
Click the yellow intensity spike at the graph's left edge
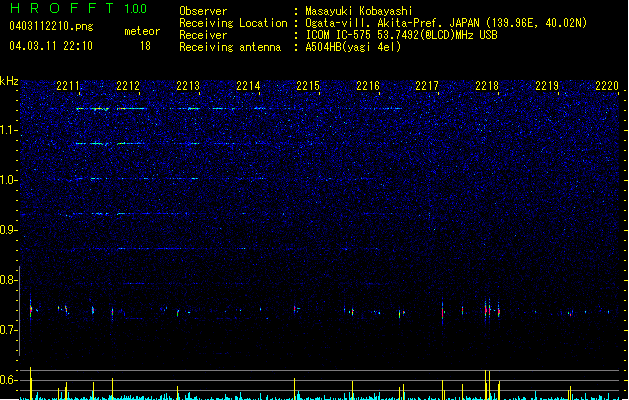[30, 384]
